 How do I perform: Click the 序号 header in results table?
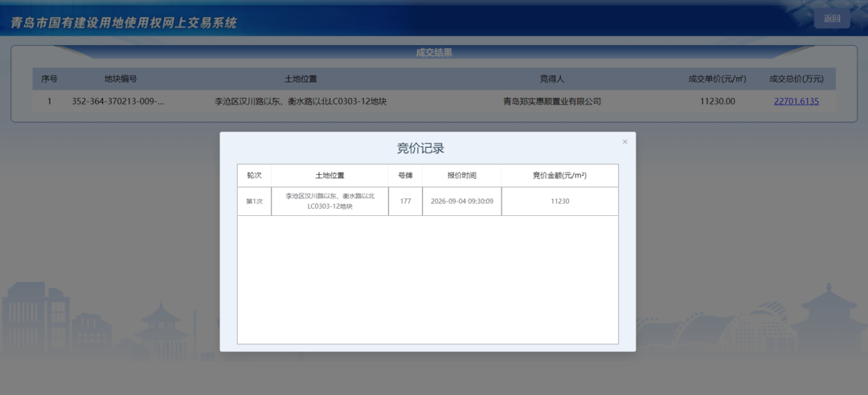click(x=49, y=79)
